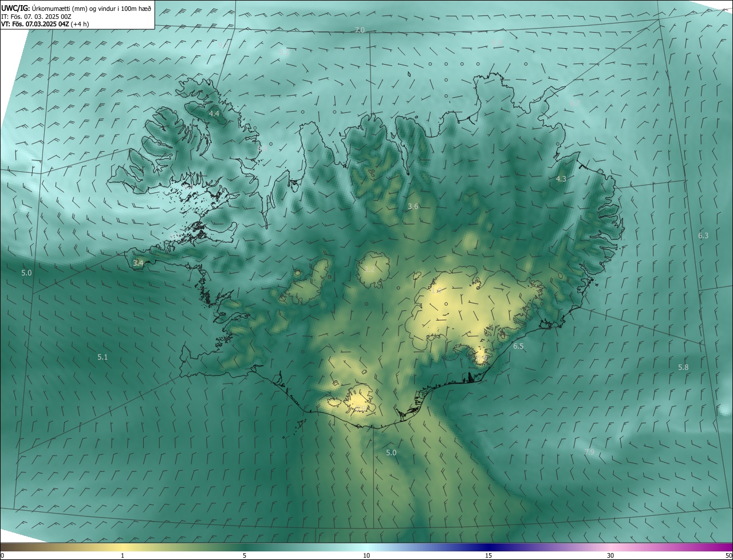Click the 7.0 precipitation value label
The width and height of the screenshot is (733, 560).
tap(359, 30)
